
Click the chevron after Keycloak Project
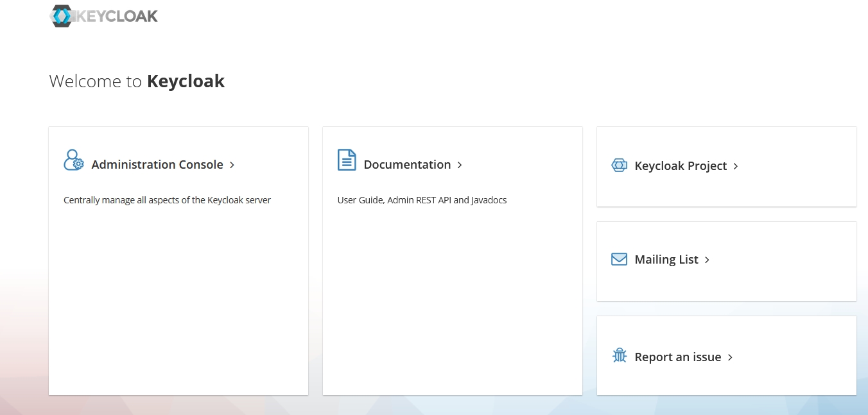click(x=736, y=167)
